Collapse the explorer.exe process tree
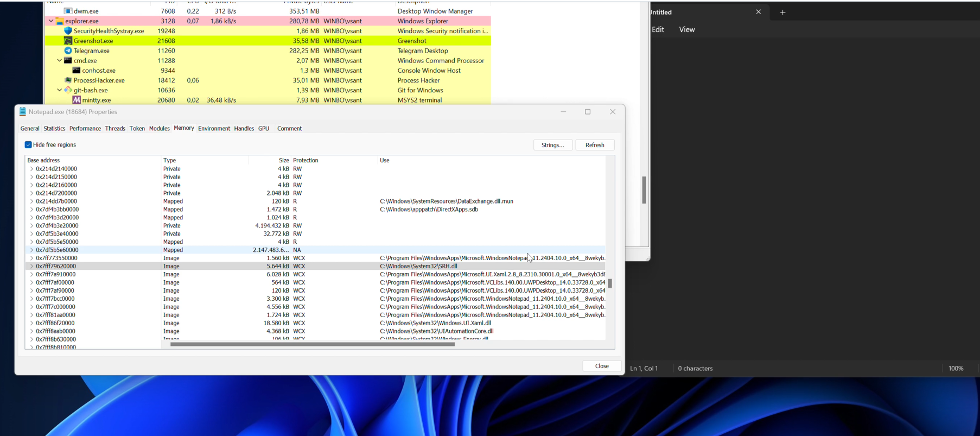 pos(51,21)
